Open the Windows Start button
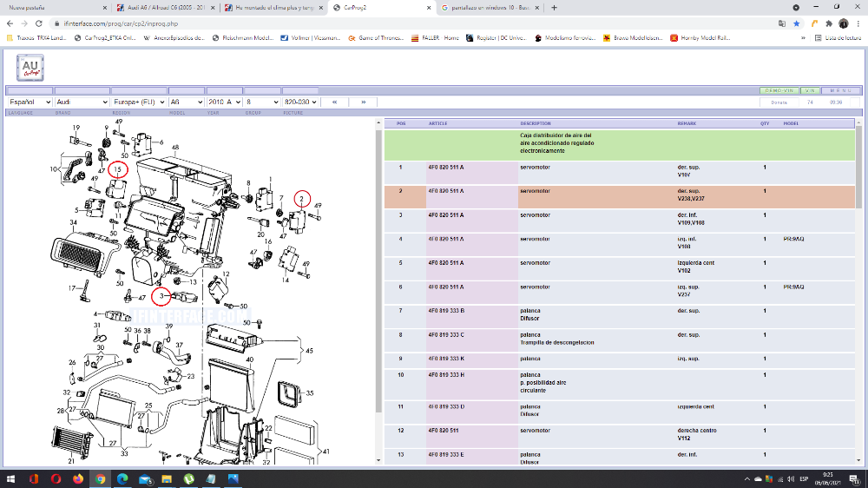Viewport: 868px width, 488px height. pyautogui.click(x=10, y=478)
